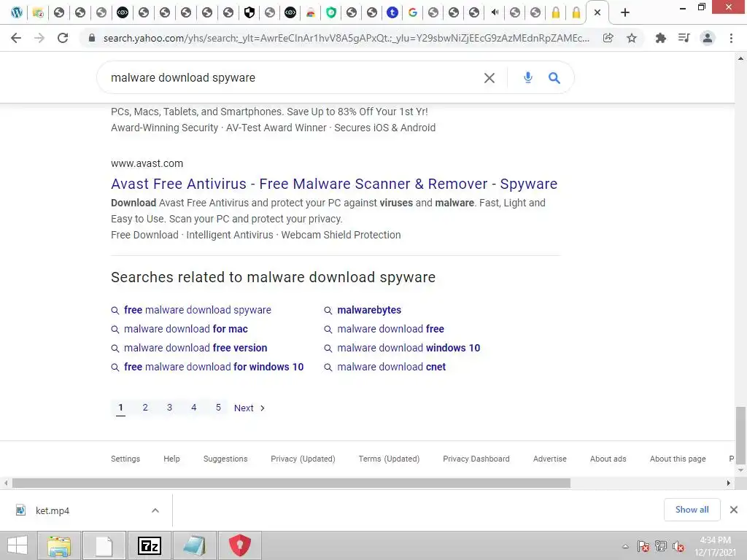Click the Next results page link
Viewport: 747px width, 560px height.
tap(249, 408)
